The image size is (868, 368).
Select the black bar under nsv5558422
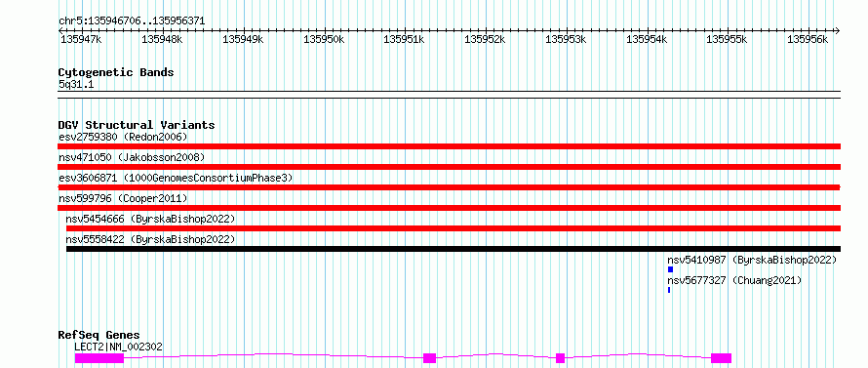[x=454, y=249]
